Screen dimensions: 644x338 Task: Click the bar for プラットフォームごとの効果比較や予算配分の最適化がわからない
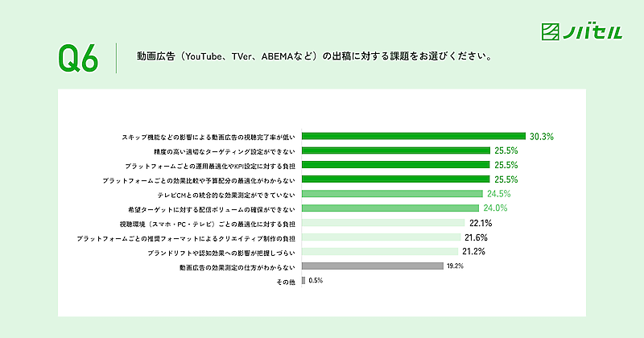pyautogui.click(x=396, y=179)
